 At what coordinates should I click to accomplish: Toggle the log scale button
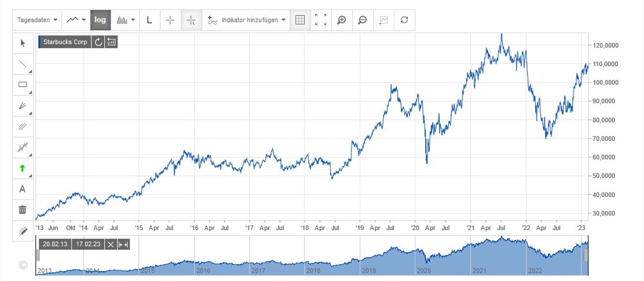coord(100,20)
